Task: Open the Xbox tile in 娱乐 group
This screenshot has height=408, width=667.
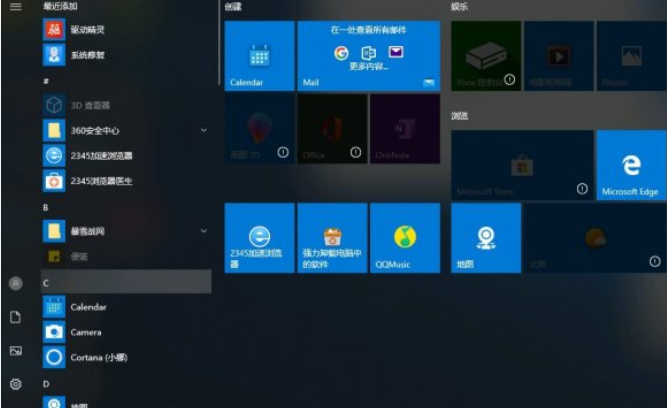Action: point(486,56)
